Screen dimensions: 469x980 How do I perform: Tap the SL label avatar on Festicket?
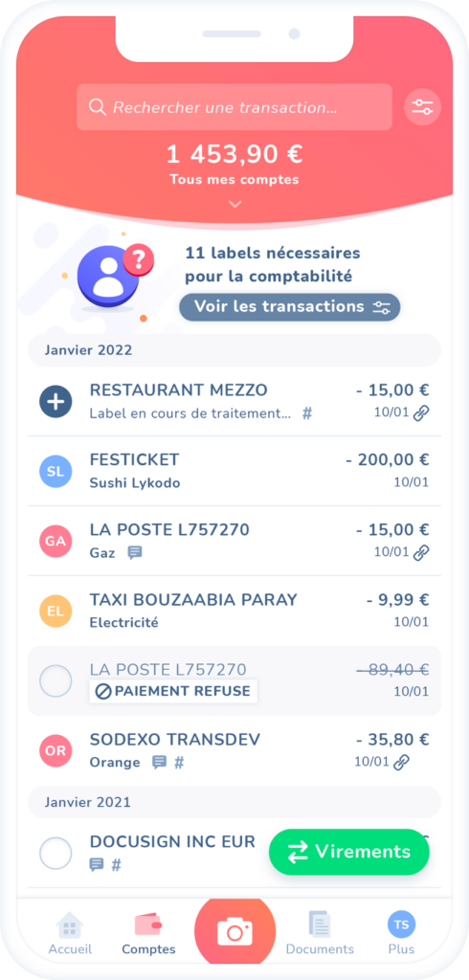[x=56, y=472]
